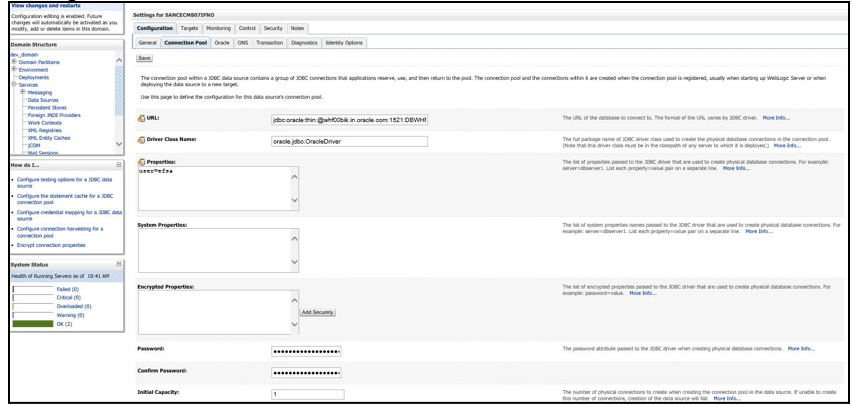Click the Encrypted Properties textarea down arrow
Viewport: 852px width, 406px height.
(x=295, y=324)
